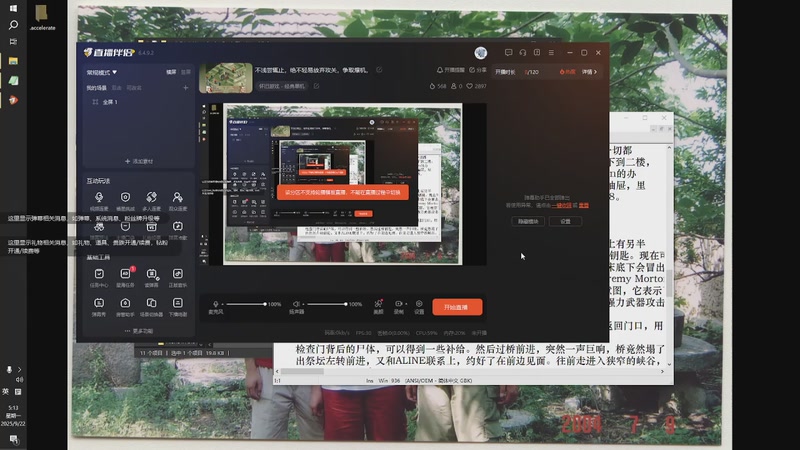Click the taskbar volume icon
Screen dimensions: 800x450
19,380
